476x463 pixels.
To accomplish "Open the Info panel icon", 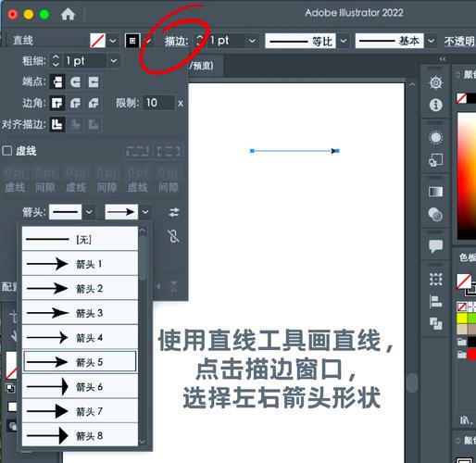I will point(436,105).
